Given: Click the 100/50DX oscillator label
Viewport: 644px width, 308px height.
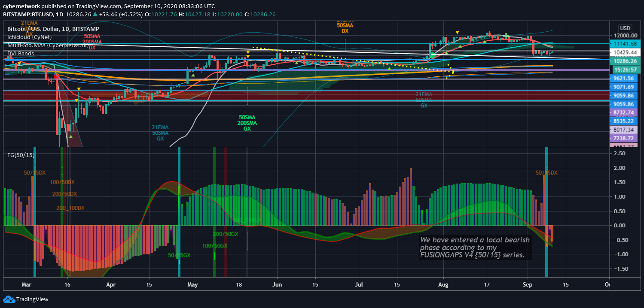Looking at the screenshot, I should pyautogui.click(x=62, y=182).
